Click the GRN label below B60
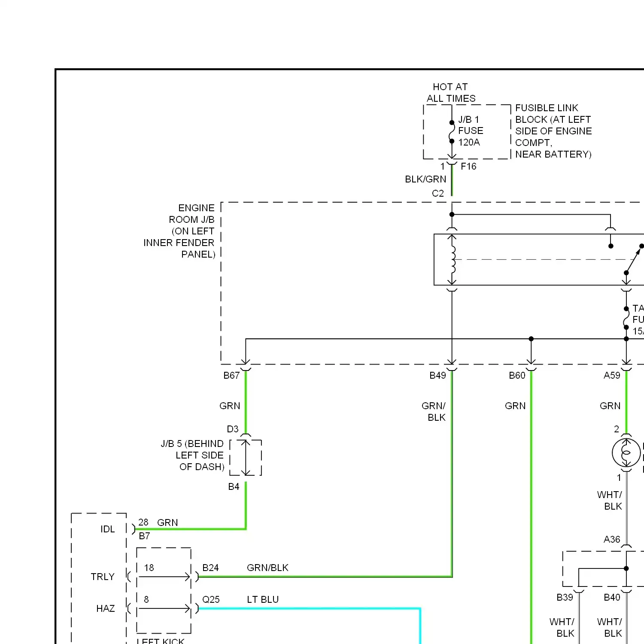The height and width of the screenshot is (644, 644). (x=515, y=406)
